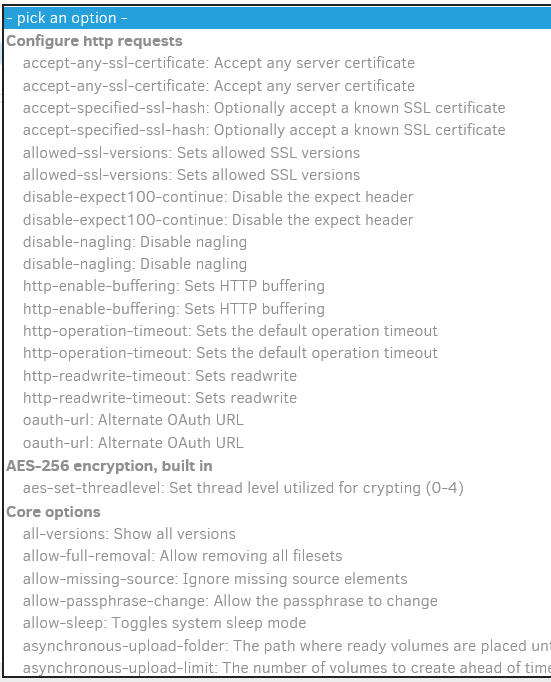Pick allow-sleep: Toggles system sleep mode
This screenshot has width=551, height=682.
[x=277, y=623]
